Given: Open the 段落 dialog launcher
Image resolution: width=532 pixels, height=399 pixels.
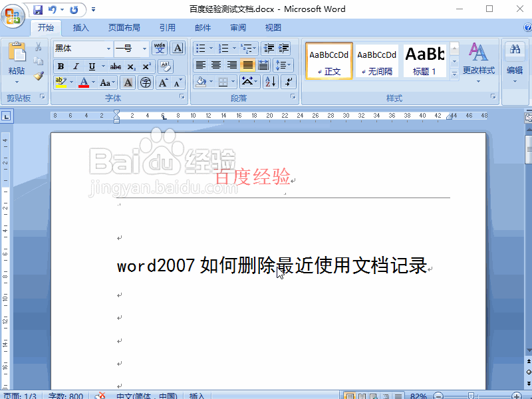Looking at the screenshot, I should pos(293,96).
